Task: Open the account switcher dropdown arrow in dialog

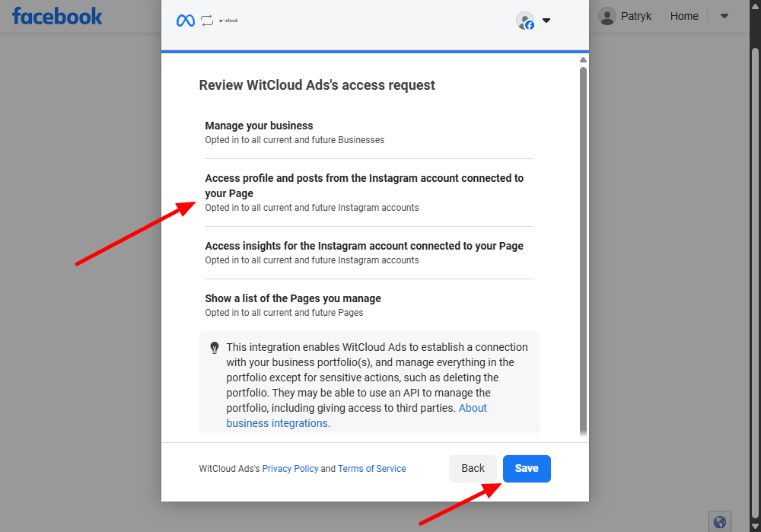Action: coord(546,21)
